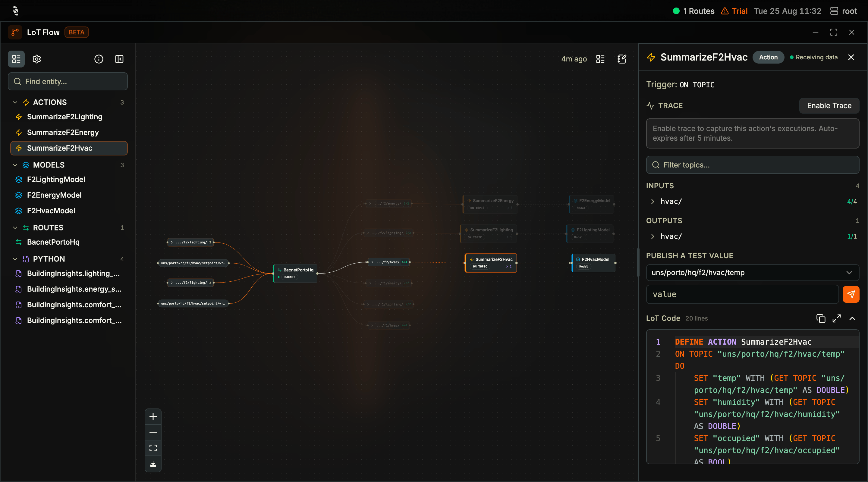Viewport: 868px width, 482px height.
Task: Select SummarizeF2Hvac action in sidebar
Action: pos(69,148)
